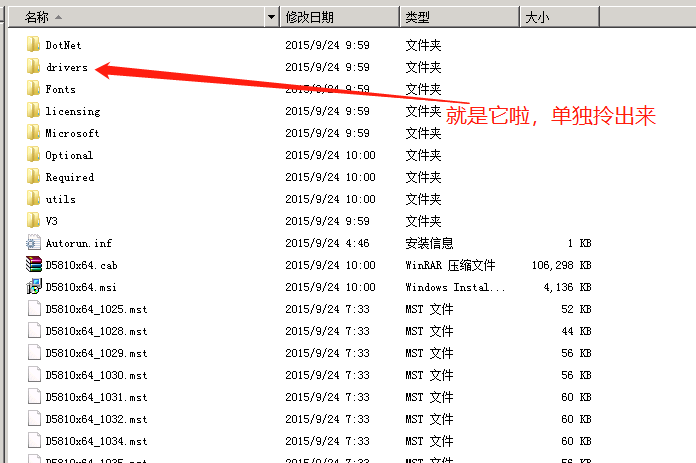
Task: Select the file name D5810x64.msi
Action: (x=81, y=287)
